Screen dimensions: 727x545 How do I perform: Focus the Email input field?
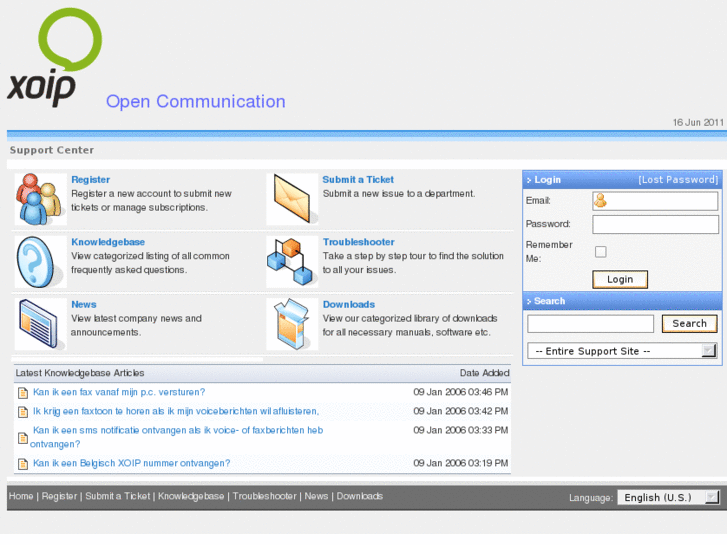pyautogui.click(x=655, y=201)
